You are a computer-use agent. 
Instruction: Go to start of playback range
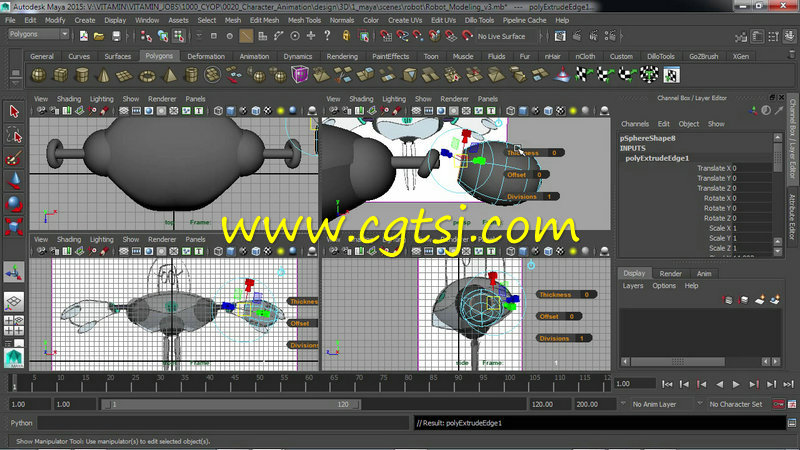click(667, 384)
